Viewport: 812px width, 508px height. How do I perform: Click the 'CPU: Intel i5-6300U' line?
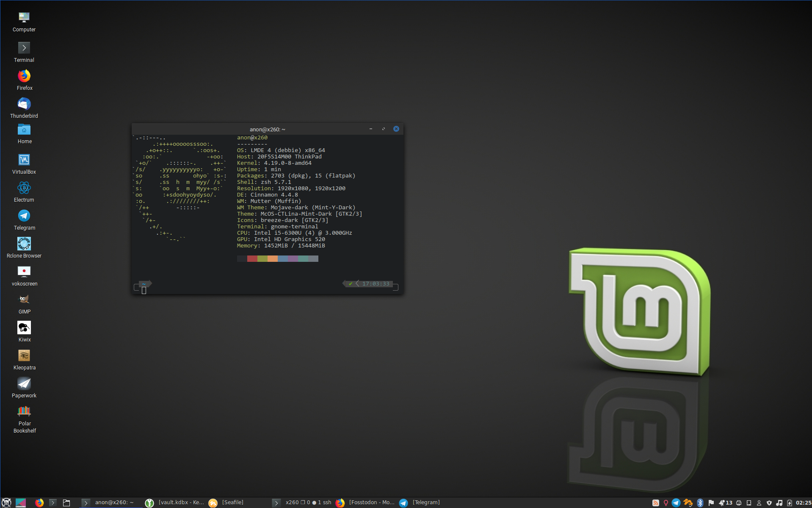click(295, 233)
